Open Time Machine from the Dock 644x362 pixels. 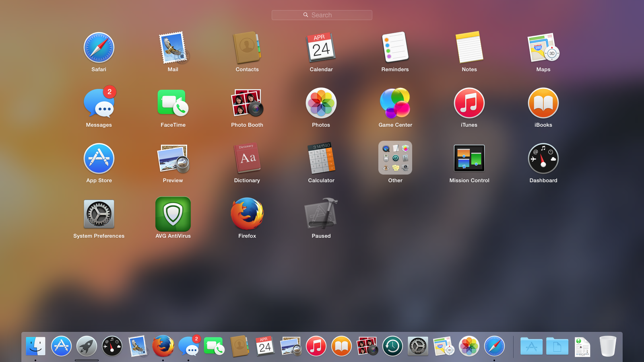tap(392, 346)
